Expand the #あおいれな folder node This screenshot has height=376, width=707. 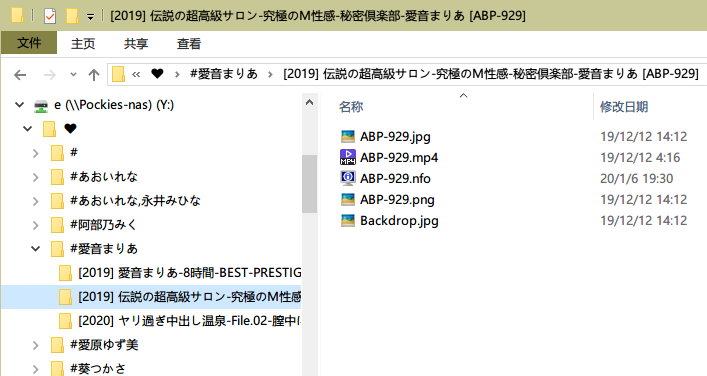36,177
